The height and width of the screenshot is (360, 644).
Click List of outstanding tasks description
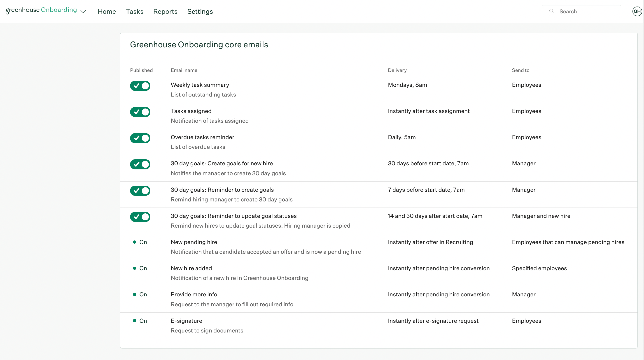(x=203, y=95)
